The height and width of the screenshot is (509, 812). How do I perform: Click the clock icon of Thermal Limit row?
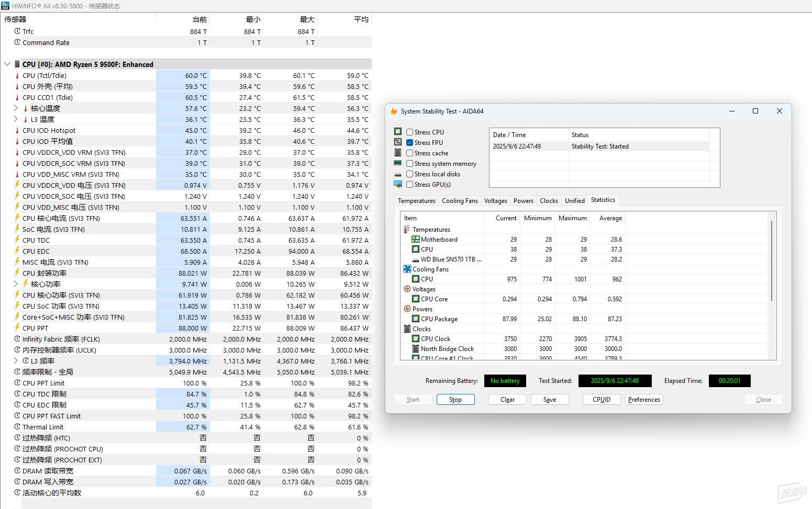tap(17, 427)
